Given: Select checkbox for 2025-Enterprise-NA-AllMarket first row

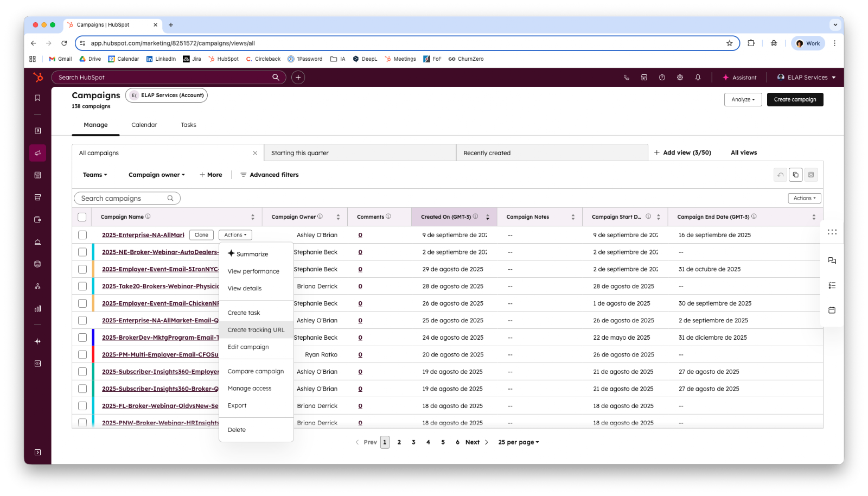Looking at the screenshot, I should coord(82,235).
